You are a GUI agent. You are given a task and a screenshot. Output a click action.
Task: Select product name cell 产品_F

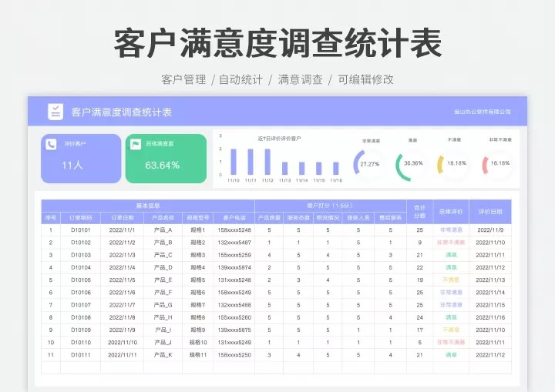163,292
